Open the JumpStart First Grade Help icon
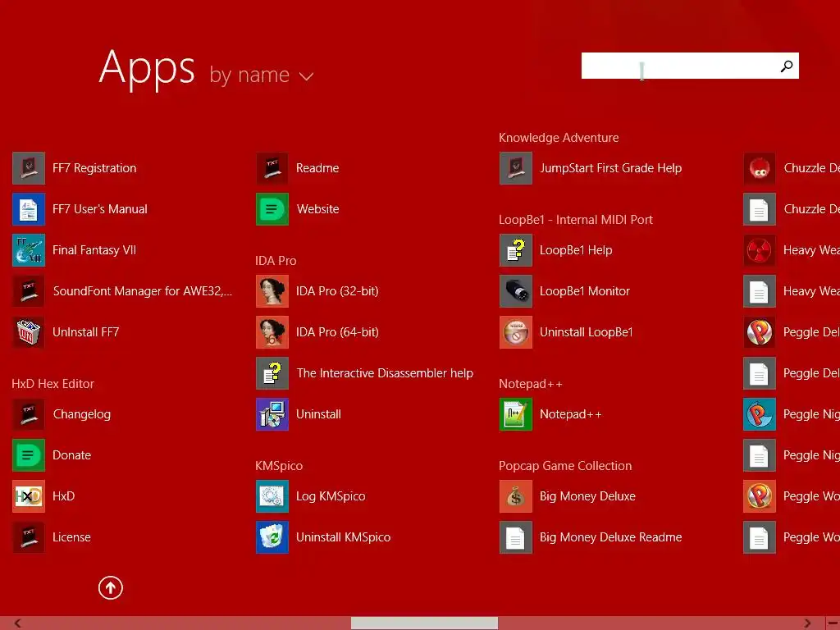 [516, 168]
